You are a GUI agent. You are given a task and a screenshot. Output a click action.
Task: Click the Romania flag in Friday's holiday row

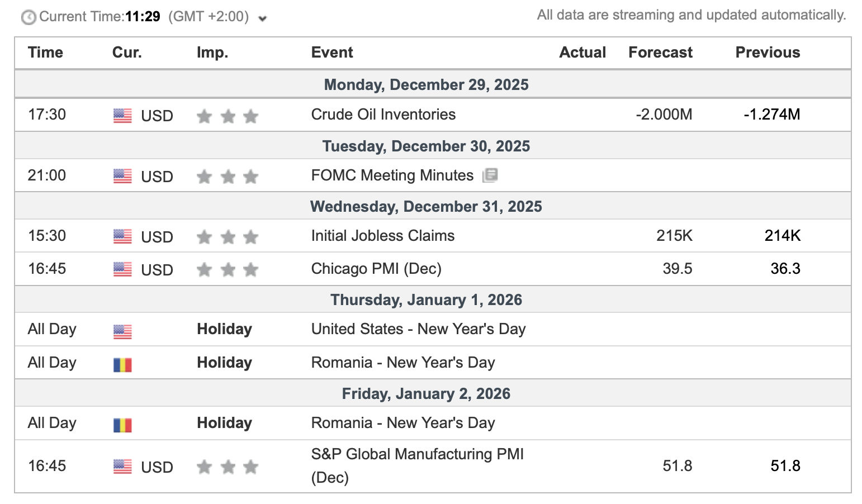tap(122, 425)
